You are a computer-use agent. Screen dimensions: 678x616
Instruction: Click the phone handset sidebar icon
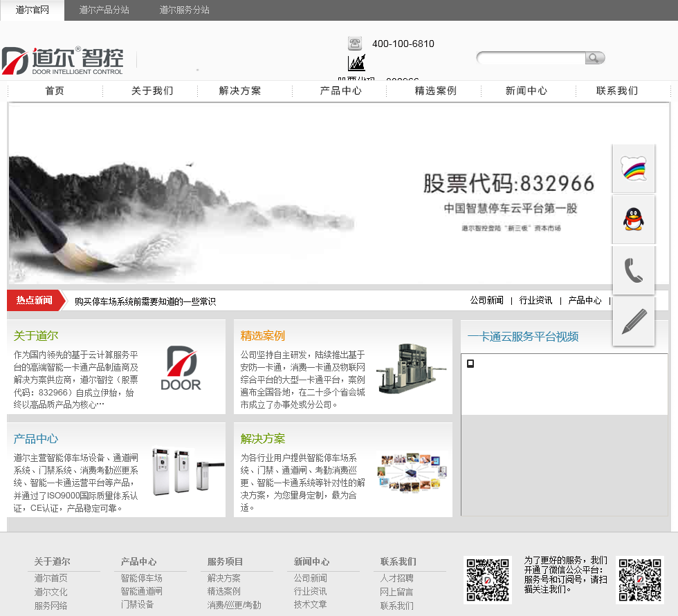pyautogui.click(x=634, y=270)
